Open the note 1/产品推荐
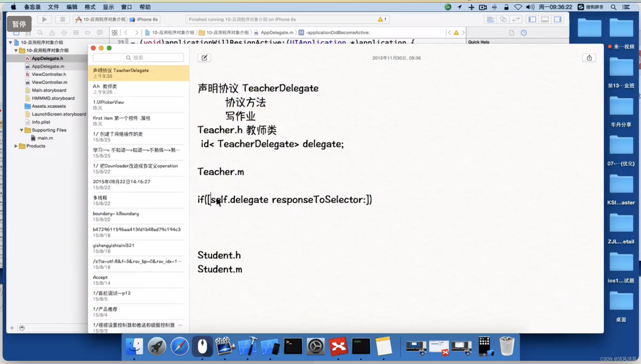The height and width of the screenshot is (364, 641). pos(138,312)
